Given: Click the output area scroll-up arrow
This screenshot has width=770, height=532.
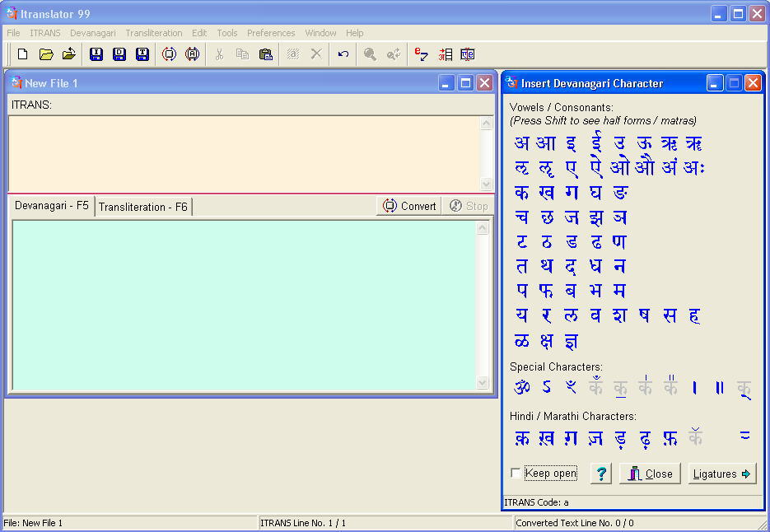Looking at the screenshot, I should [483, 228].
